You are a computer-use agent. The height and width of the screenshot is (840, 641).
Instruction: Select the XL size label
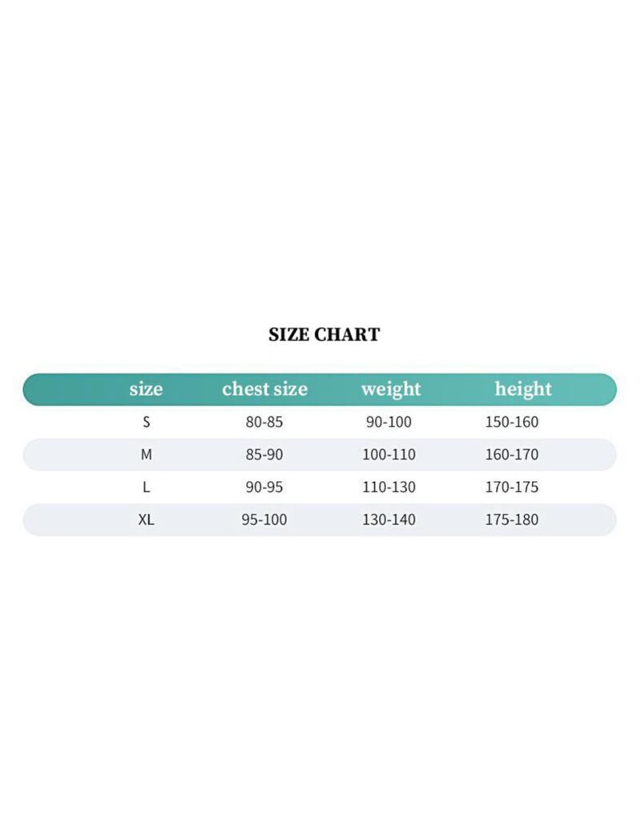[146, 519]
